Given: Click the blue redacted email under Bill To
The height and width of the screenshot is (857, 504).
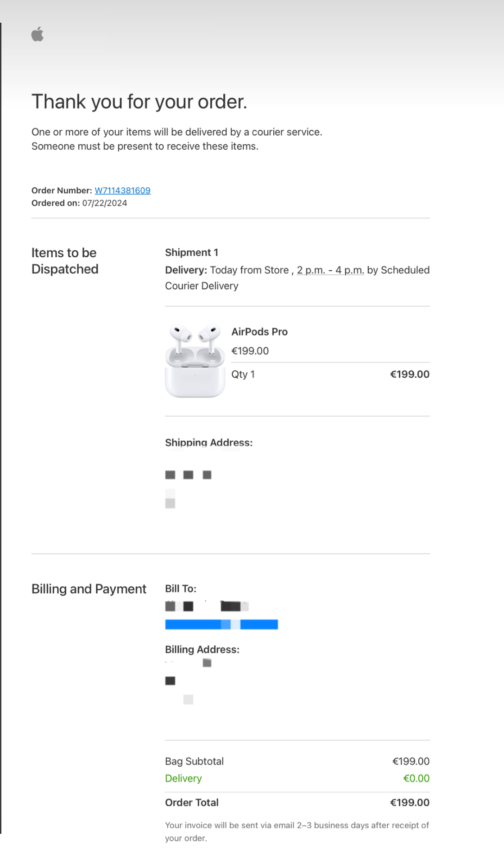Looking at the screenshot, I should (221, 625).
